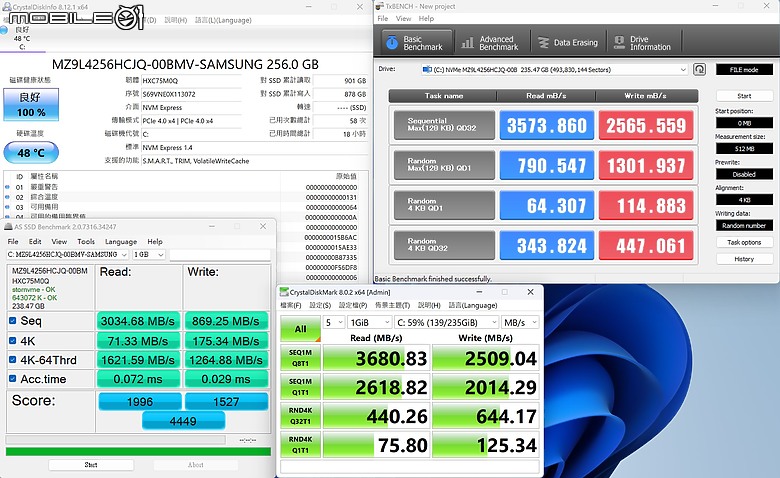
Task: Click the 48 °C temperature indicator
Action: point(31,153)
